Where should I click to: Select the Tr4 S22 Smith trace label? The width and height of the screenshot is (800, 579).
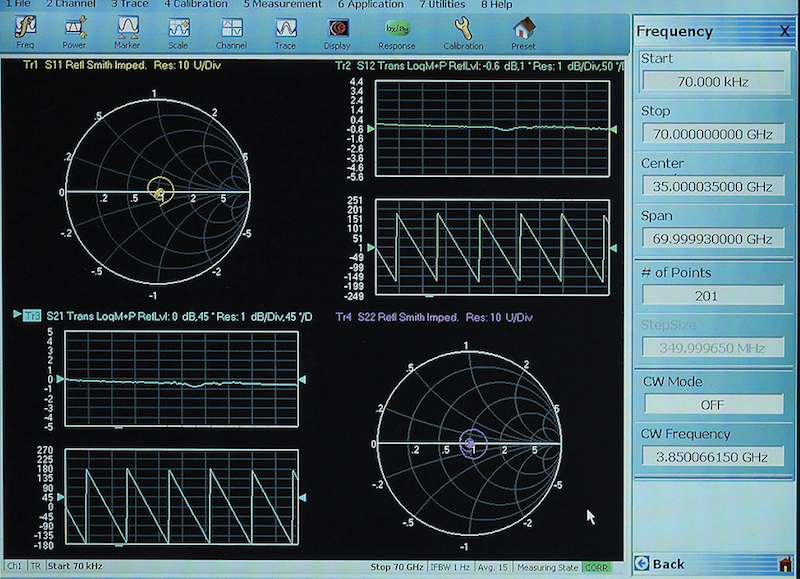(x=434, y=317)
